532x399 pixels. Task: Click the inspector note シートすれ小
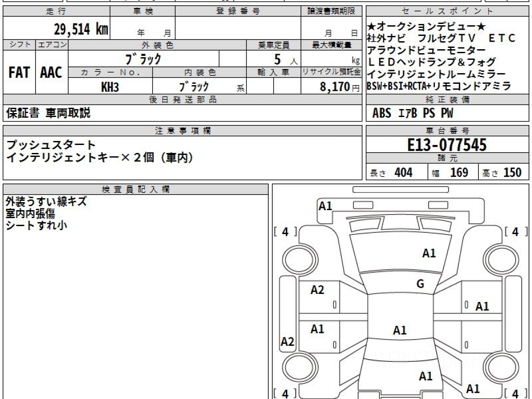[x=36, y=225]
